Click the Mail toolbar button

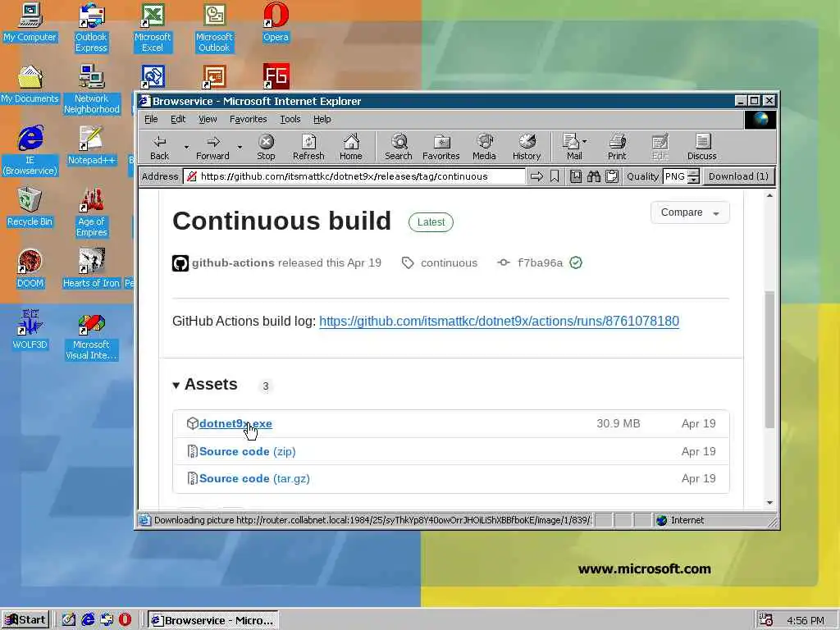coord(572,148)
